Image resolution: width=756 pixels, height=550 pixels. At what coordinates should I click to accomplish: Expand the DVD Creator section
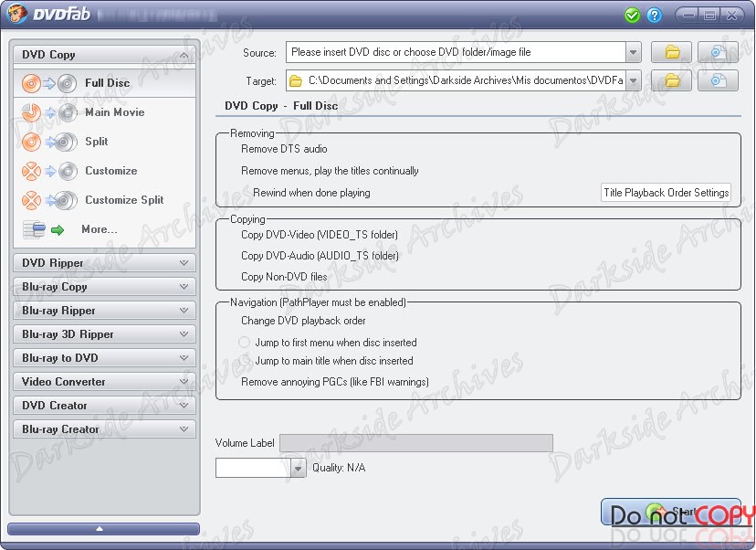pyautogui.click(x=105, y=406)
